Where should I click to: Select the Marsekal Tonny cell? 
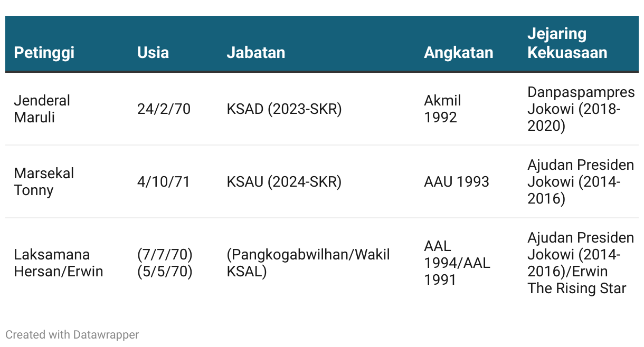tap(44, 181)
